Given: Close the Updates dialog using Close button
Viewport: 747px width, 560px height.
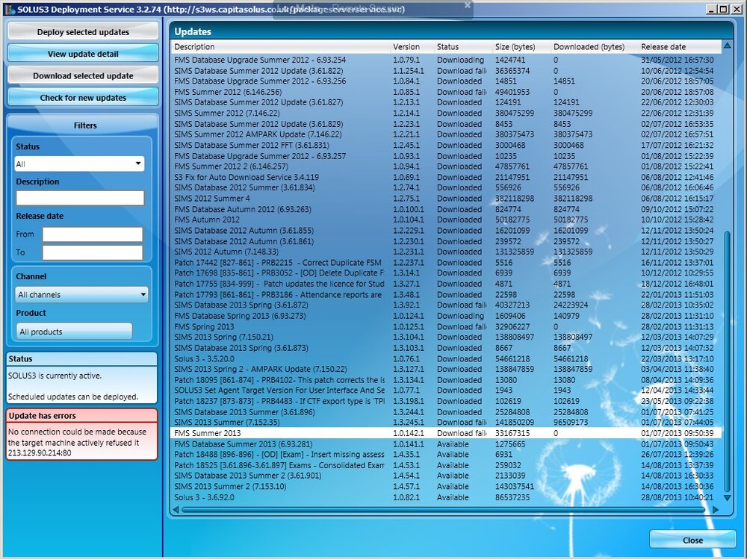Looking at the screenshot, I should click(692, 541).
